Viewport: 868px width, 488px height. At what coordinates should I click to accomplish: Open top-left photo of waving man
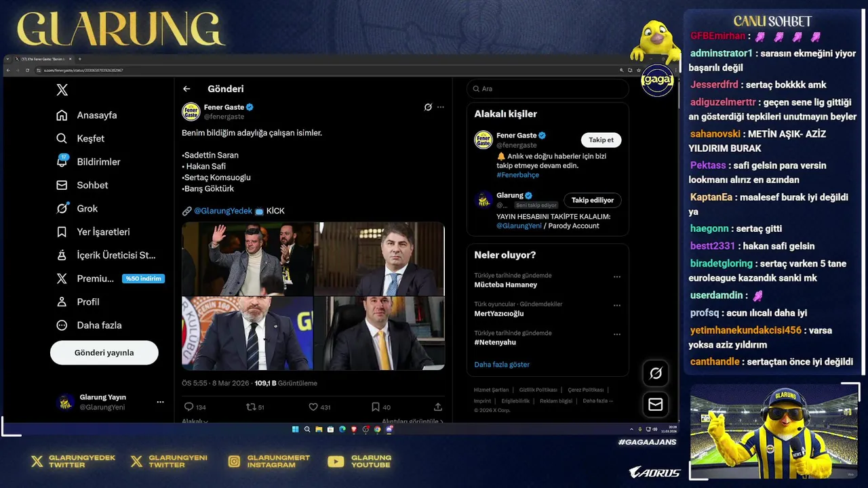click(248, 259)
